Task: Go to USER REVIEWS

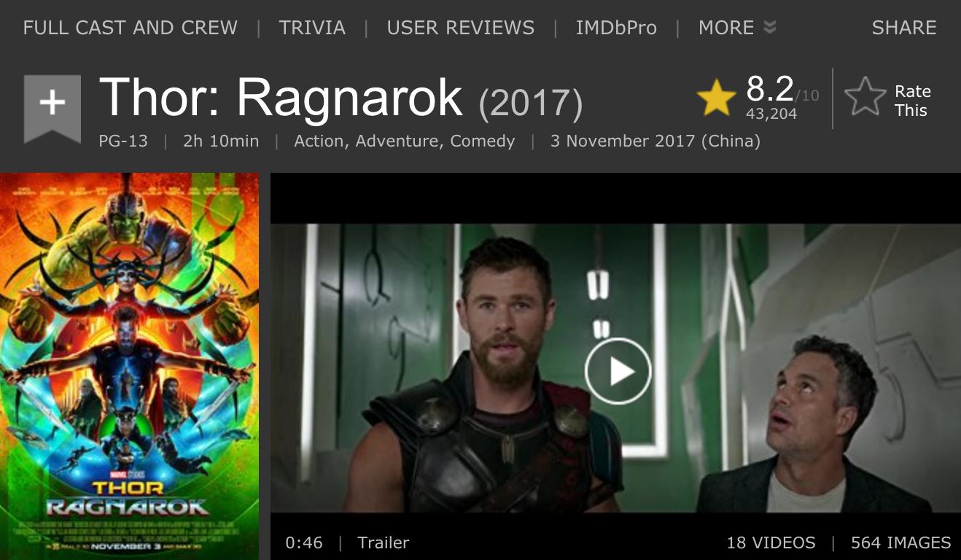Action: 461,28
